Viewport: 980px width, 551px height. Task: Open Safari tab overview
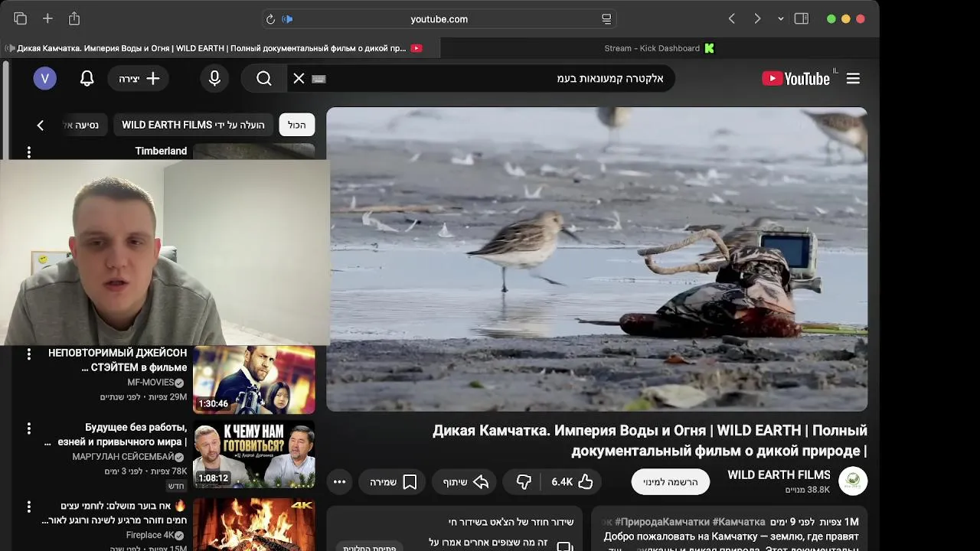pyautogui.click(x=21, y=18)
